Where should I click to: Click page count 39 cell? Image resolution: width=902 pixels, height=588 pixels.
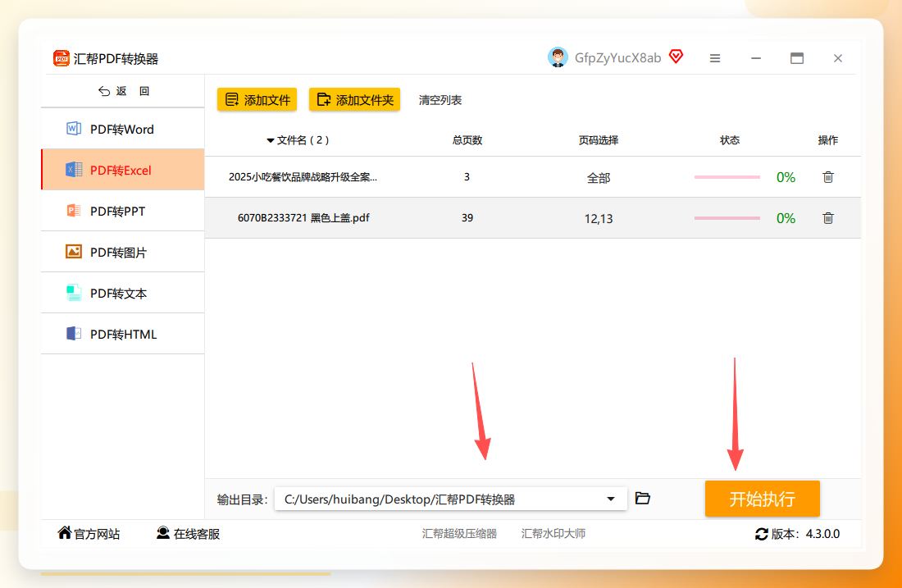pos(467,218)
